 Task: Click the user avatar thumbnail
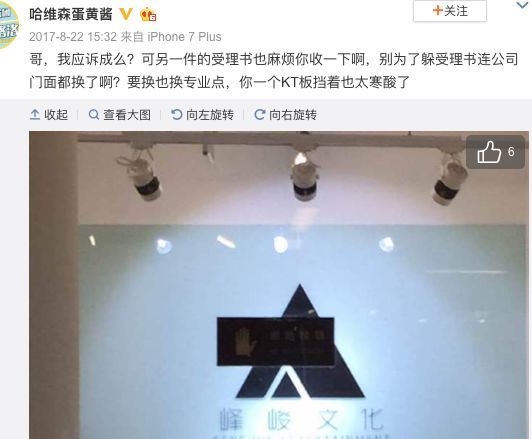coord(8,26)
